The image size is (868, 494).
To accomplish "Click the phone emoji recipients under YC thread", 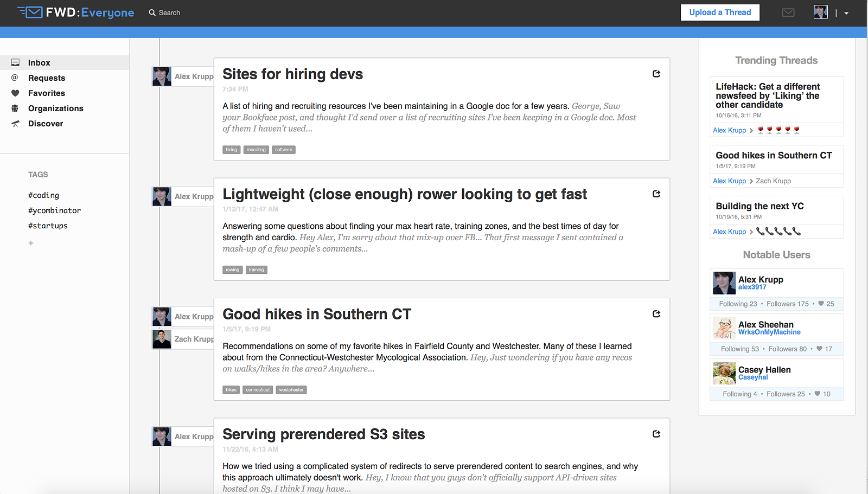I will point(778,232).
